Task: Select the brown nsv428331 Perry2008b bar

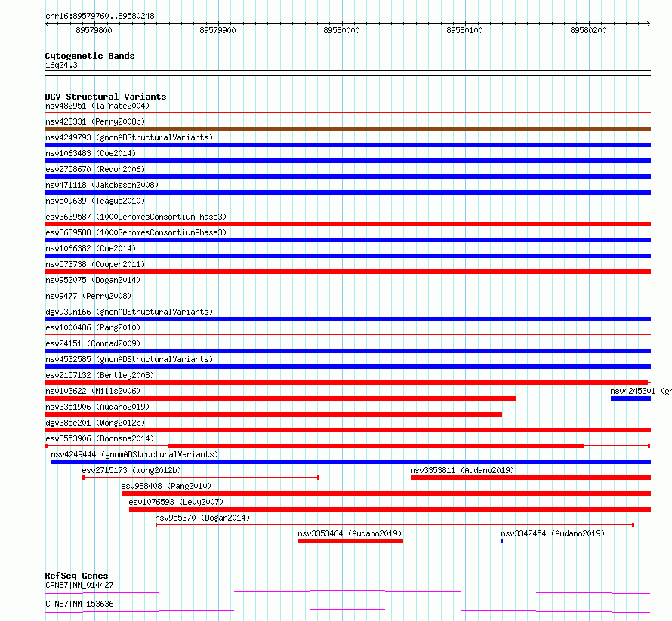Action: tap(347, 129)
